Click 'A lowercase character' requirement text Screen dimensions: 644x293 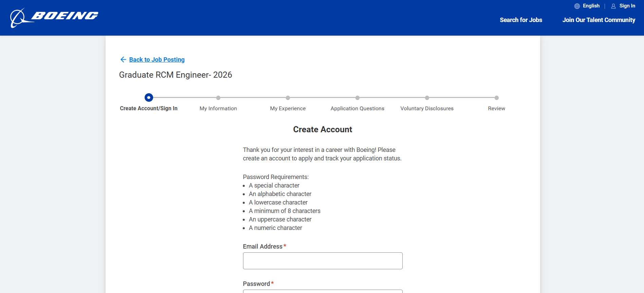pyautogui.click(x=278, y=202)
